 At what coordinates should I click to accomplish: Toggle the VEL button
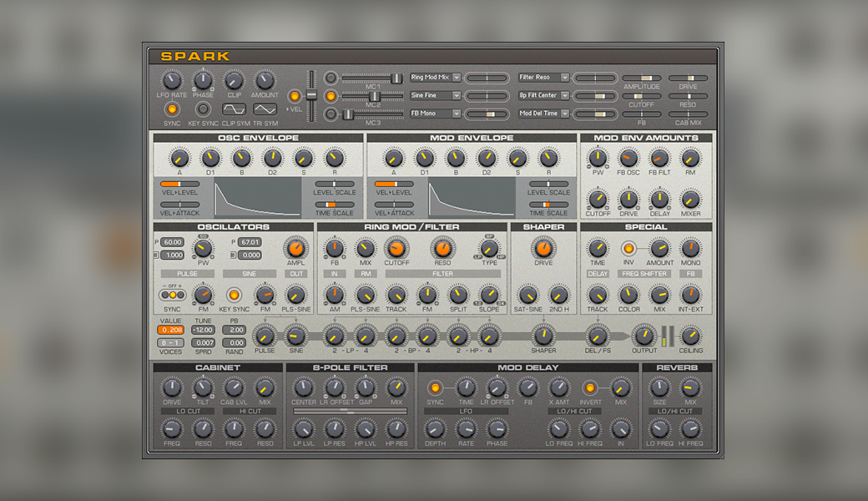point(295,96)
